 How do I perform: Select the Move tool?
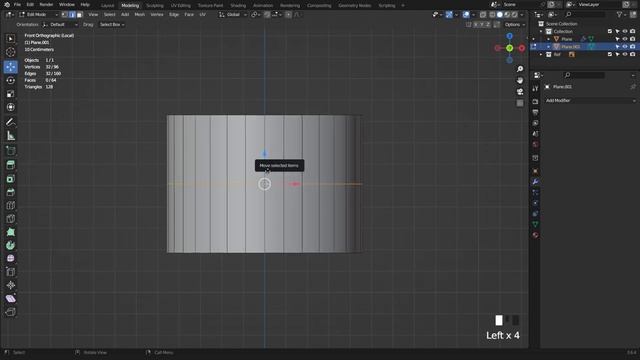tap(11, 67)
